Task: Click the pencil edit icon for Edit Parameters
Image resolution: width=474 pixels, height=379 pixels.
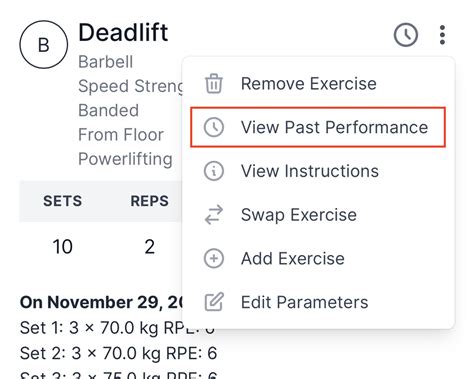Action: point(214,302)
